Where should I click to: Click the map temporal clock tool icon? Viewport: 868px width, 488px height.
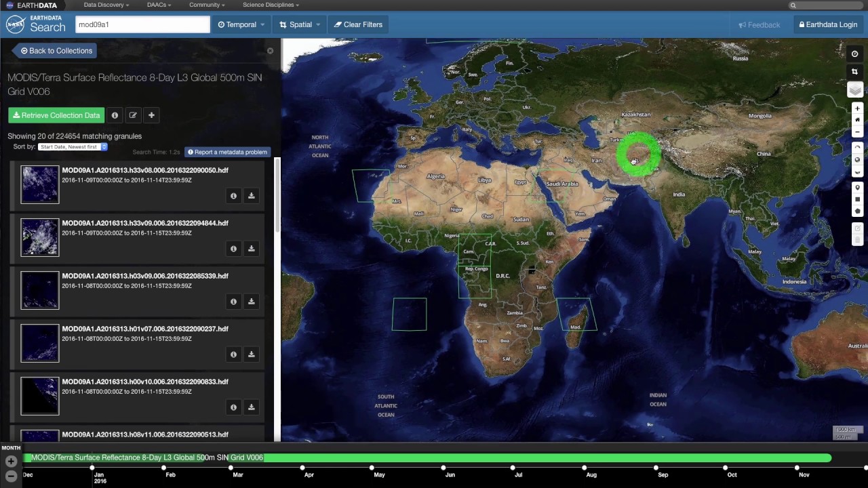(854, 54)
